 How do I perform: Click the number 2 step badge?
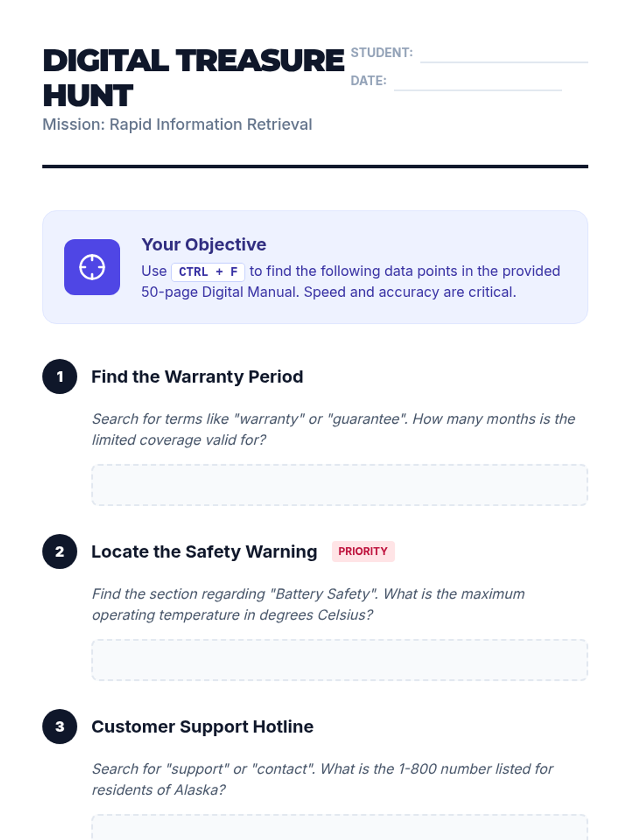pyautogui.click(x=60, y=552)
